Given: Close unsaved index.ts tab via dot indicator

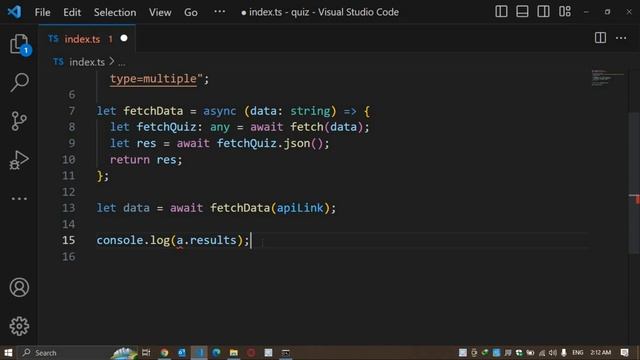Looking at the screenshot, I should click(x=124, y=38).
